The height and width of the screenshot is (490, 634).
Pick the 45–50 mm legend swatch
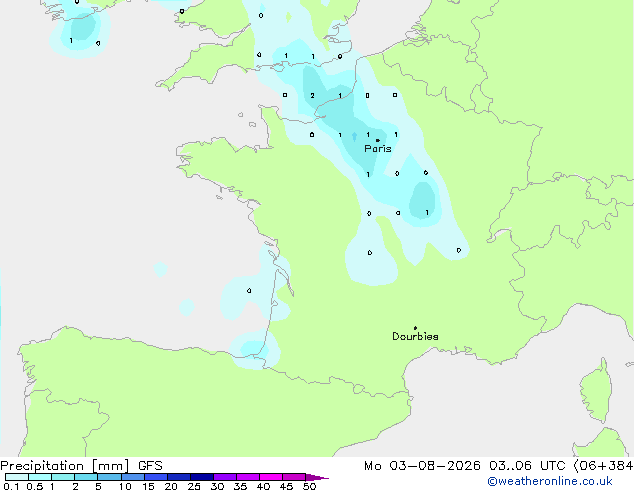point(294,477)
